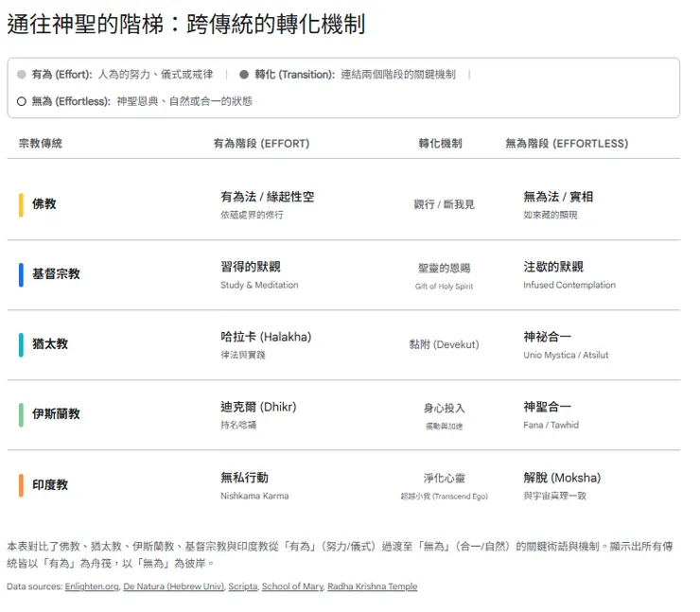Select the 有為階段 (EFFORT) column header
The image size is (700, 612).
[x=261, y=143]
